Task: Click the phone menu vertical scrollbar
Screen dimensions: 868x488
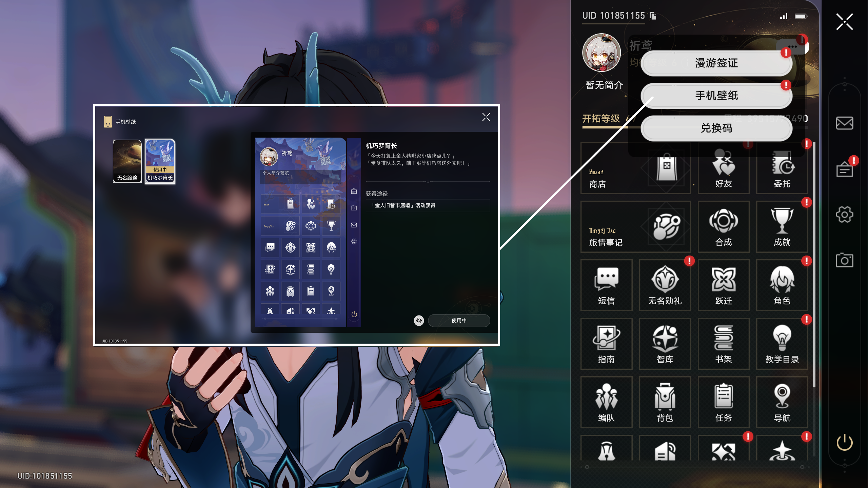Action: 814,264
